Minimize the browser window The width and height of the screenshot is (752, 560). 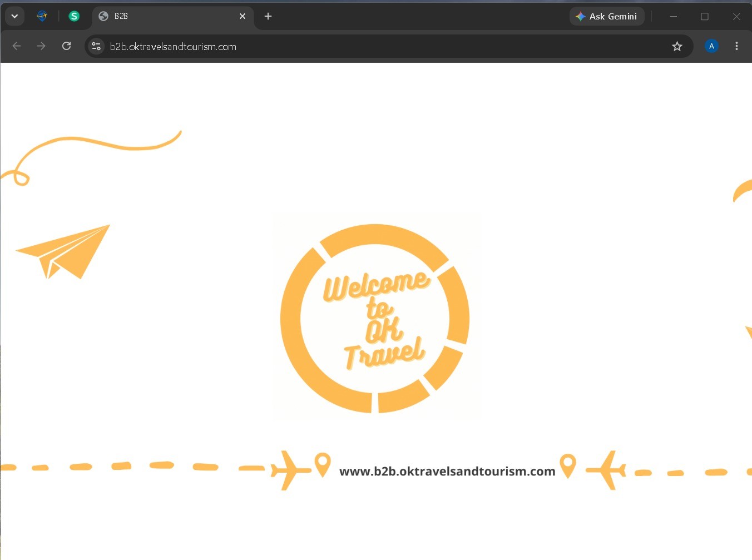[673, 16]
